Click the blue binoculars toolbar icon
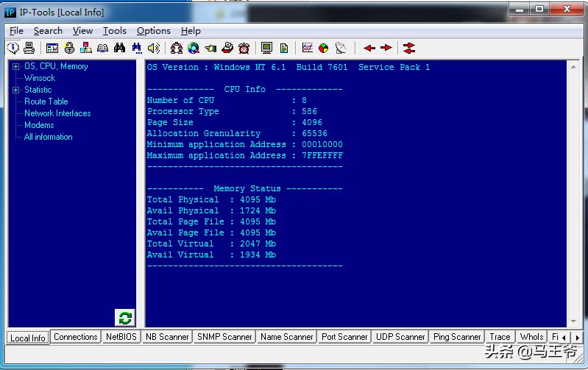The height and width of the screenshot is (370, 588). pos(136,48)
